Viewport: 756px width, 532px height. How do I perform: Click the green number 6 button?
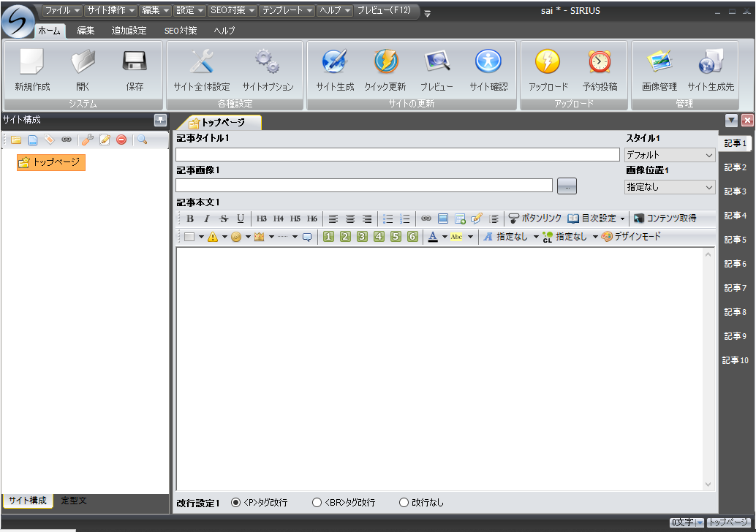[412, 237]
